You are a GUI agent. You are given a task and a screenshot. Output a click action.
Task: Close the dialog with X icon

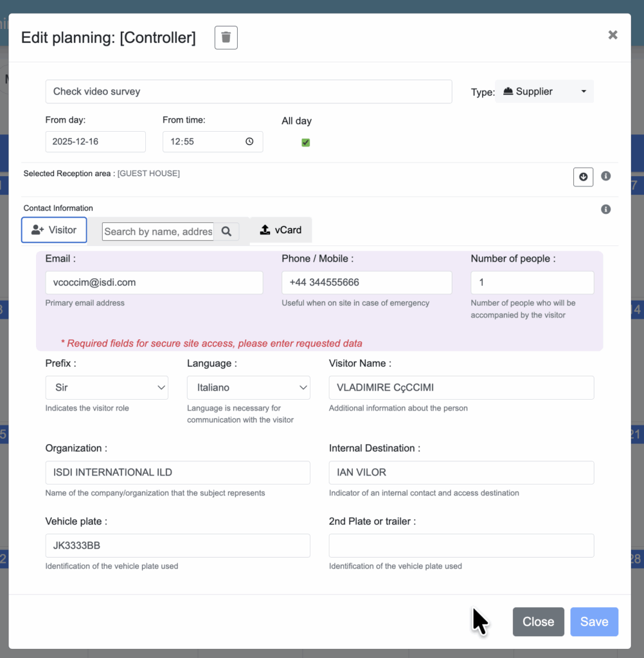(x=613, y=35)
